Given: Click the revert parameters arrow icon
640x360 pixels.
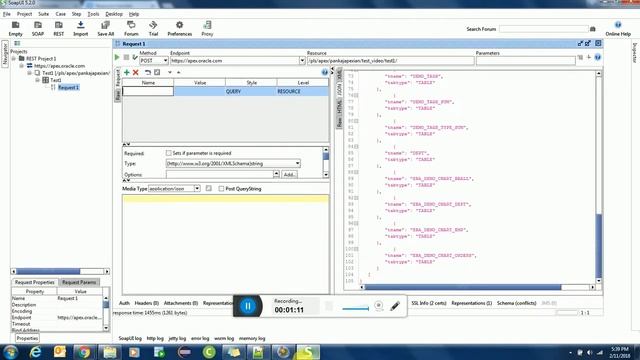Looking at the screenshot, I should 148,72.
